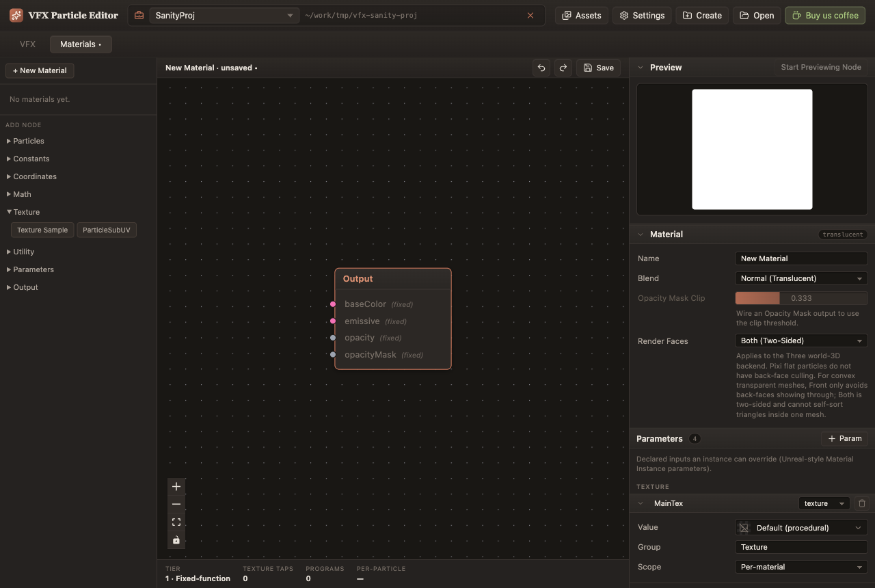Open the Value Default (procedural) dropdown
The image size is (875, 588).
click(801, 528)
